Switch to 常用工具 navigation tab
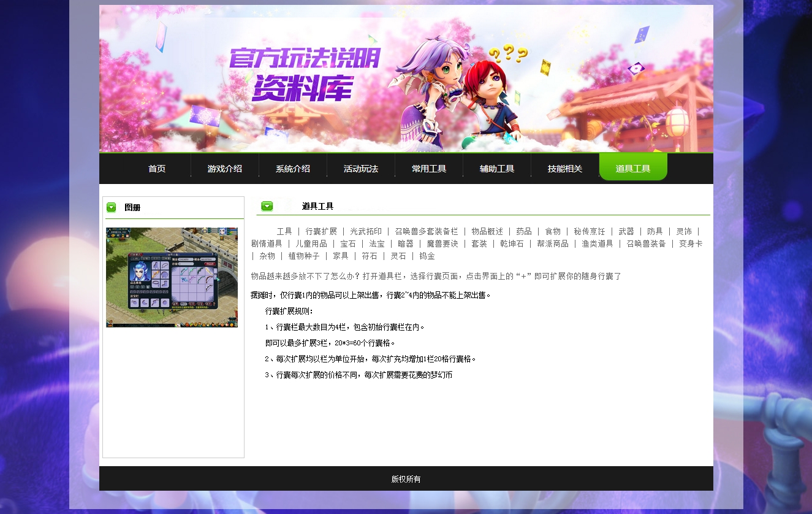Screen dimensions: 812x514 [428, 169]
